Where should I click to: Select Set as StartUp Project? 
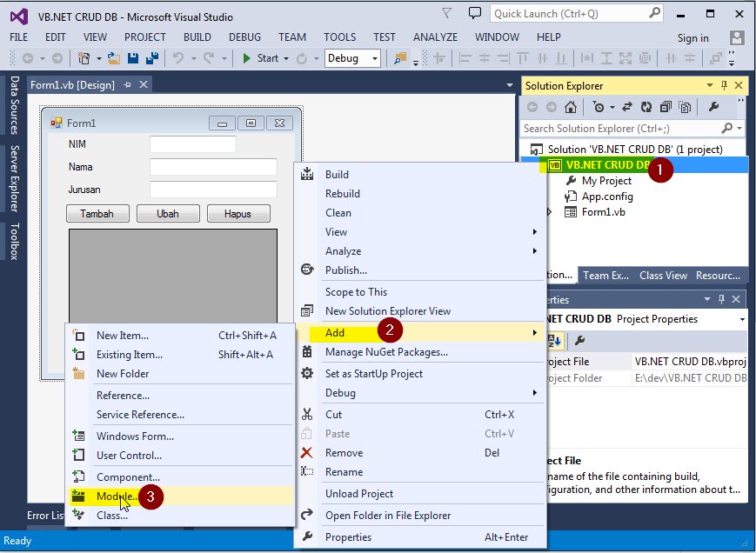(419, 374)
